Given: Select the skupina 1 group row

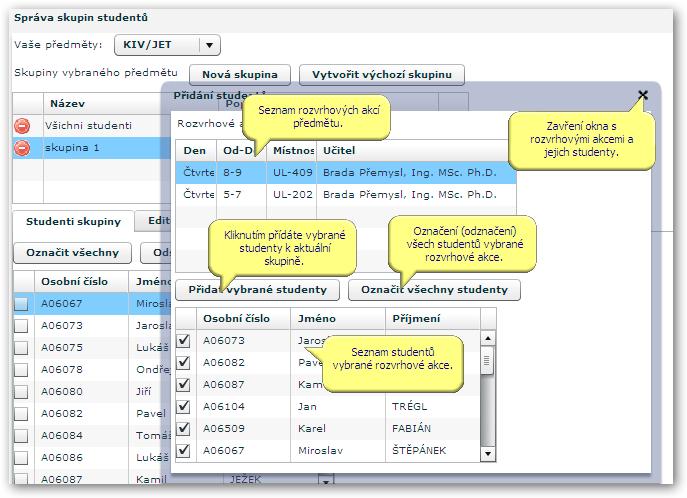Looking at the screenshot, I should coord(92,148).
